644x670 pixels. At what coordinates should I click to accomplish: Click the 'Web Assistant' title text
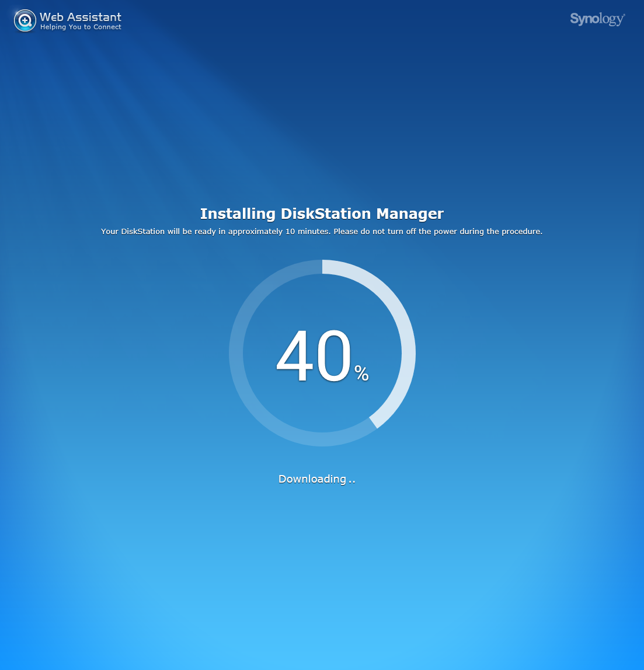click(81, 17)
